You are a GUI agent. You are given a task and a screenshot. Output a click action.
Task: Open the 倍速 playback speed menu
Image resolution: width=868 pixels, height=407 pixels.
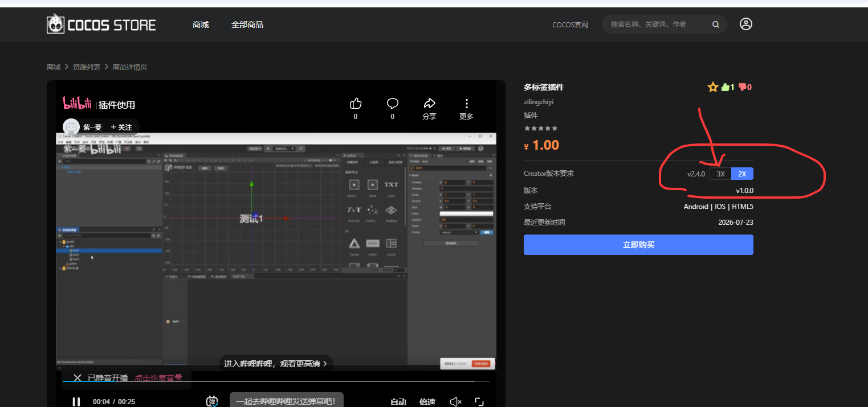pos(427,402)
